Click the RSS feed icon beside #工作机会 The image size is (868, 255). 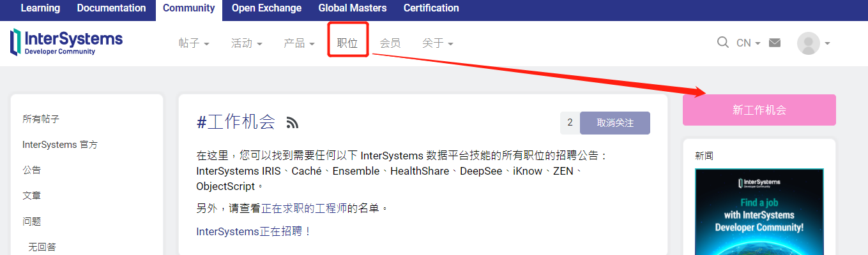tap(293, 123)
